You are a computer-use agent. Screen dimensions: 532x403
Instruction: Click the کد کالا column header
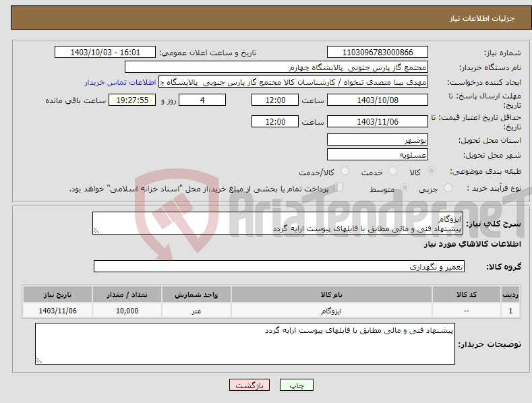(x=467, y=294)
